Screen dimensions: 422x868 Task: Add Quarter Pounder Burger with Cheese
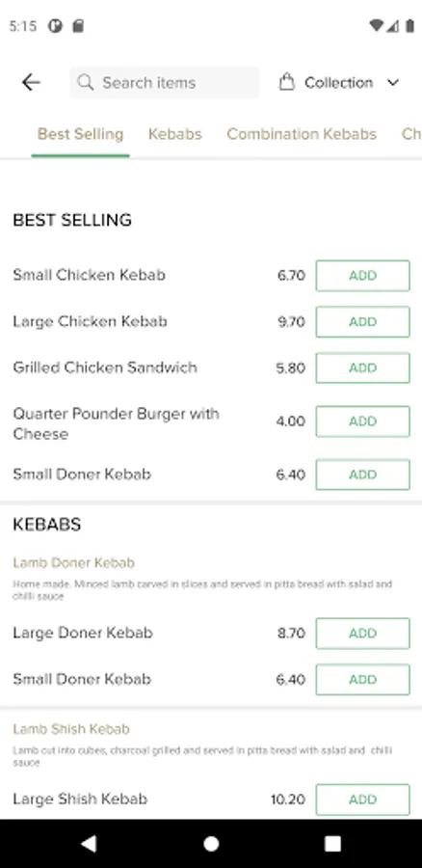pos(363,421)
